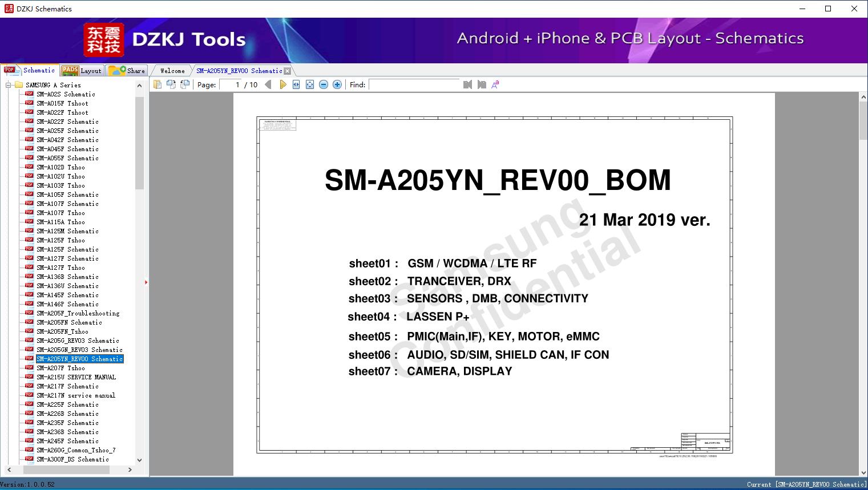
Task: Open SM-A217N service manual in tree
Action: coord(76,395)
